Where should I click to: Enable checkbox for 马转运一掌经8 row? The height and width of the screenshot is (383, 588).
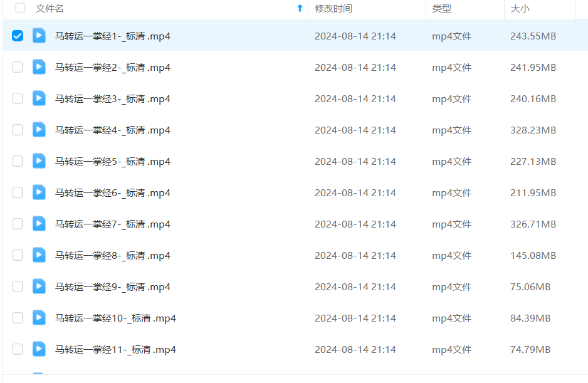tap(18, 255)
